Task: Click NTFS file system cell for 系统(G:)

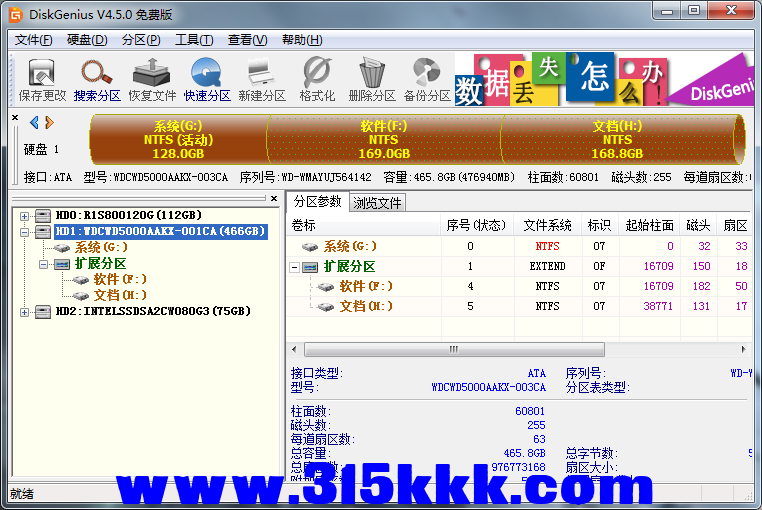Action: click(x=548, y=246)
